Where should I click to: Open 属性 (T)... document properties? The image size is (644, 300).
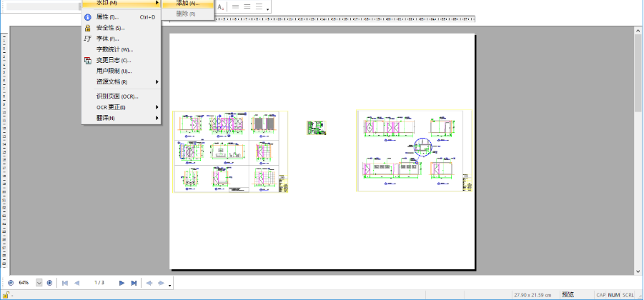122,17
